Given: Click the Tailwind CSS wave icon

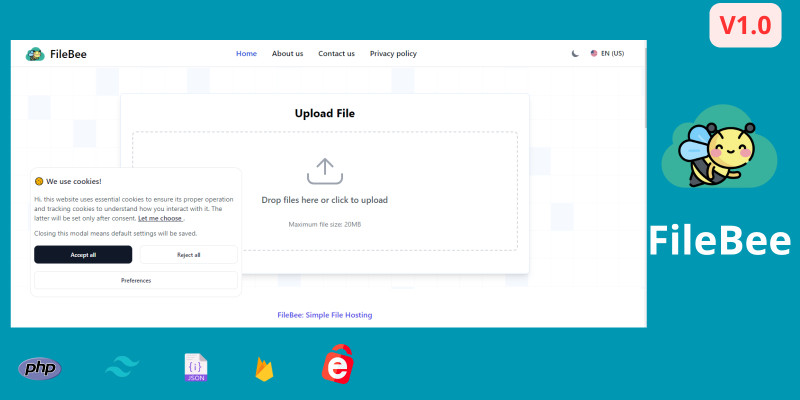Looking at the screenshot, I should coord(120,369).
